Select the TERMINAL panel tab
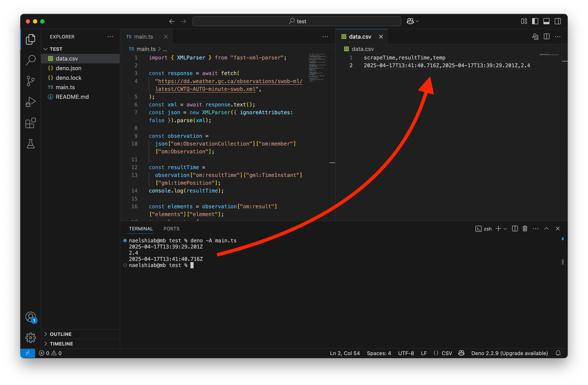Image resolution: width=588 pixels, height=385 pixels. [x=141, y=229]
